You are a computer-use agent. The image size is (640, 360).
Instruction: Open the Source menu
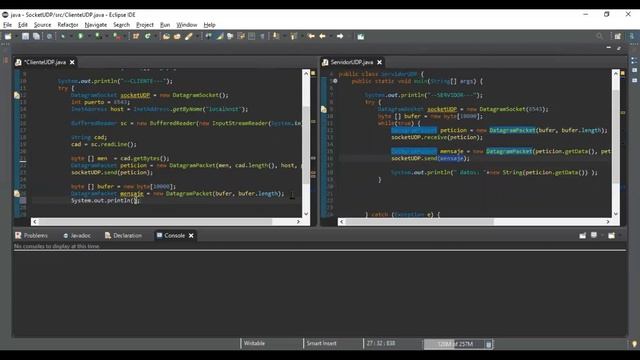coord(42,25)
